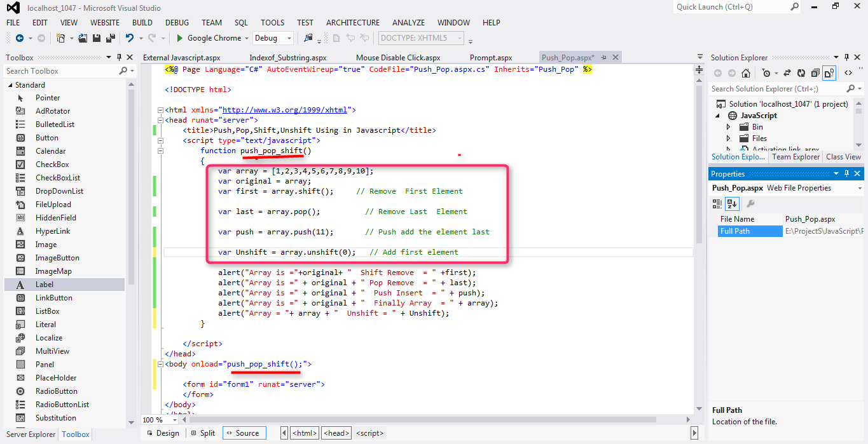This screenshot has height=444, width=868.
Task: Click the search magnifier in Toolbox
Action: pos(123,71)
